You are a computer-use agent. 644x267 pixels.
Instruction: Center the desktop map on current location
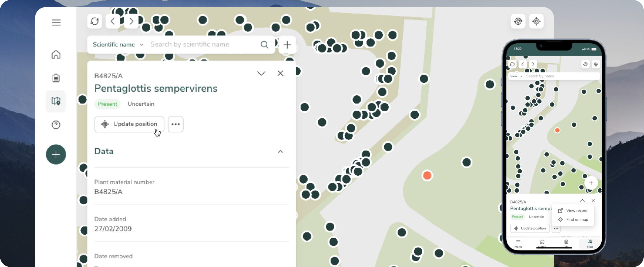point(536,21)
